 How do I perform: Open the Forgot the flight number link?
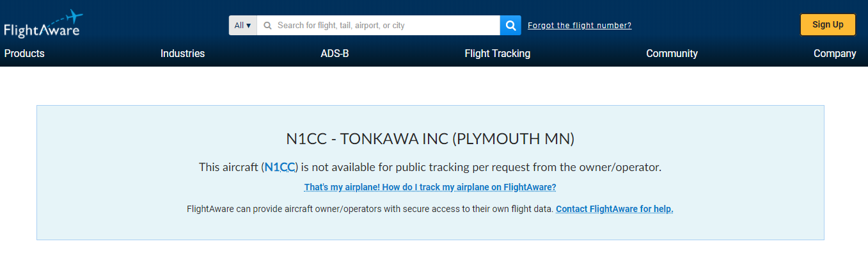580,26
